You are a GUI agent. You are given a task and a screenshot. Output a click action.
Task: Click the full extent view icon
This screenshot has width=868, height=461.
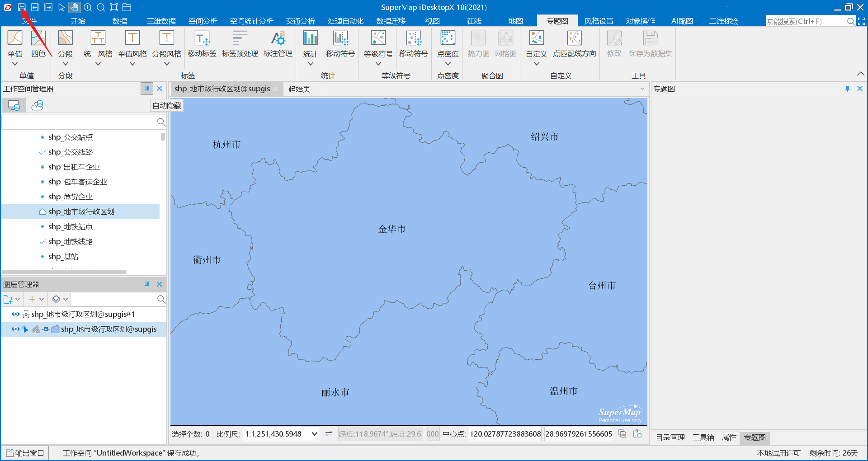(x=114, y=7)
